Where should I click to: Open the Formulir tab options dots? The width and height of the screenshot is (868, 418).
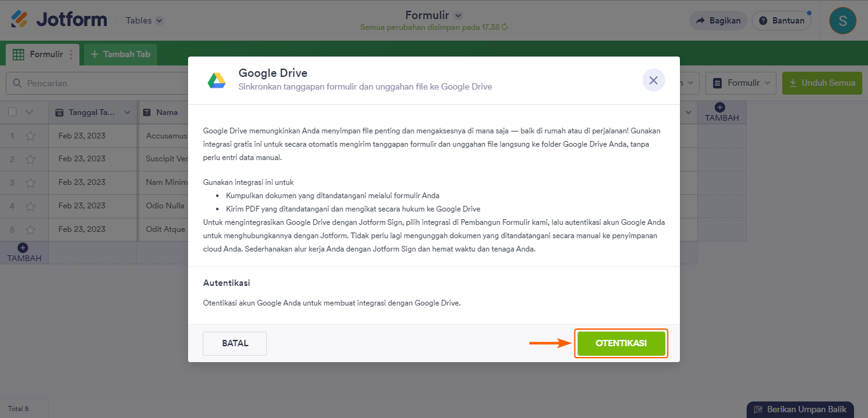tap(71, 55)
